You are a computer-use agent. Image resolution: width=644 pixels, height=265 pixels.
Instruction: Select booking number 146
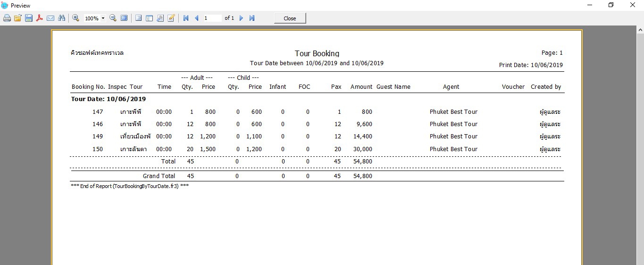coord(98,124)
